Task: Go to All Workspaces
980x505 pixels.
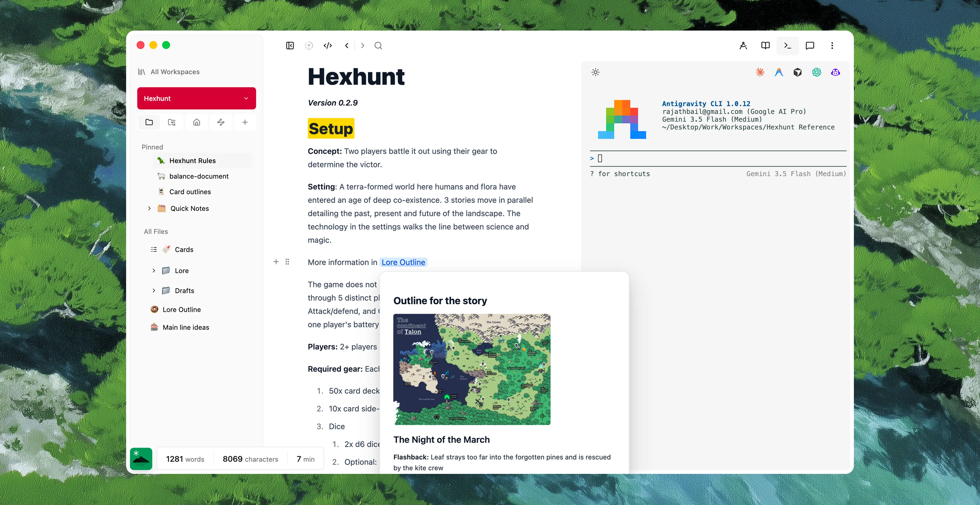Action: (x=169, y=72)
